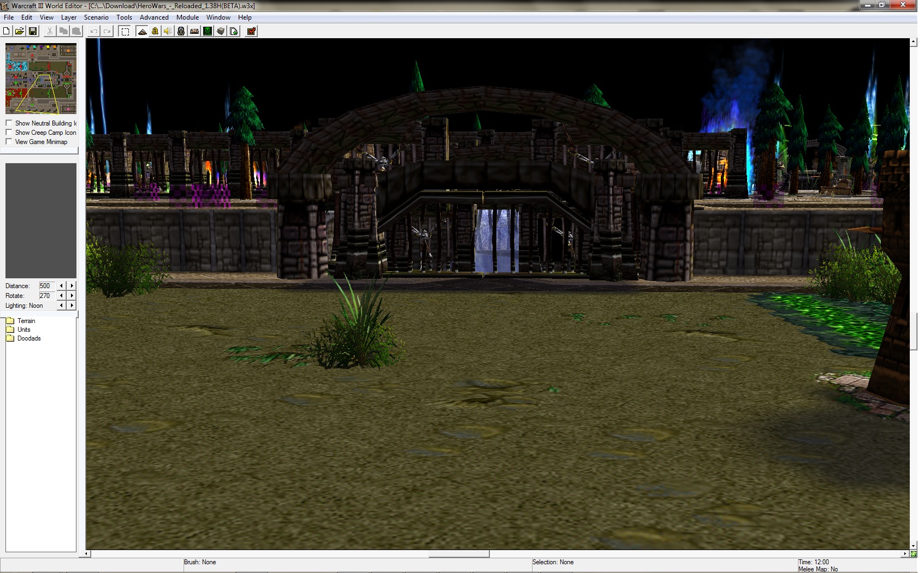The width and height of the screenshot is (924, 573).
Task: Click the viewport vertical scrollbar down arrow
Action: 913,546
